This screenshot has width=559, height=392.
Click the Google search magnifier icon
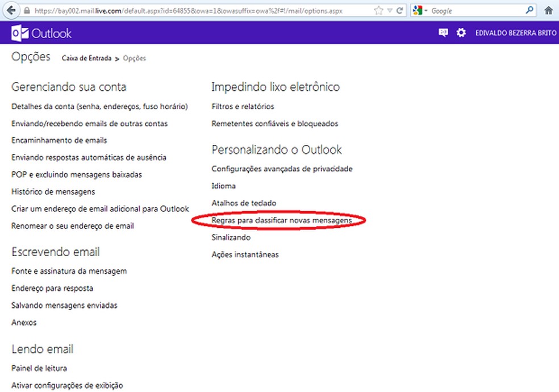(528, 10)
